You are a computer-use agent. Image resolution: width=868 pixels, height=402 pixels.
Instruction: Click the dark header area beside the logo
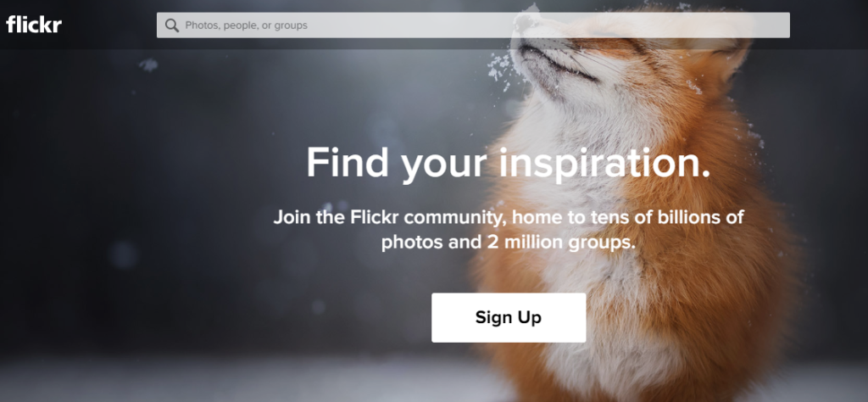click(x=109, y=25)
